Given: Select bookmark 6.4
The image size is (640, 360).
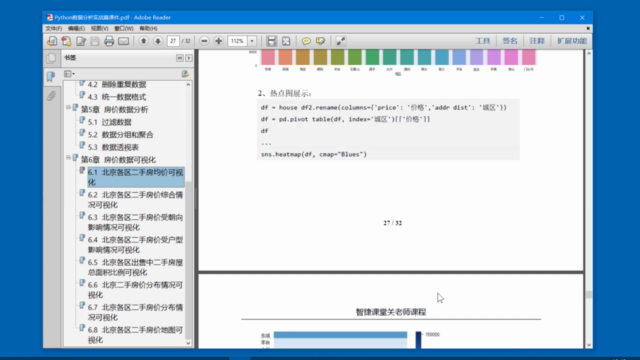Looking at the screenshot, I should [x=136, y=244].
